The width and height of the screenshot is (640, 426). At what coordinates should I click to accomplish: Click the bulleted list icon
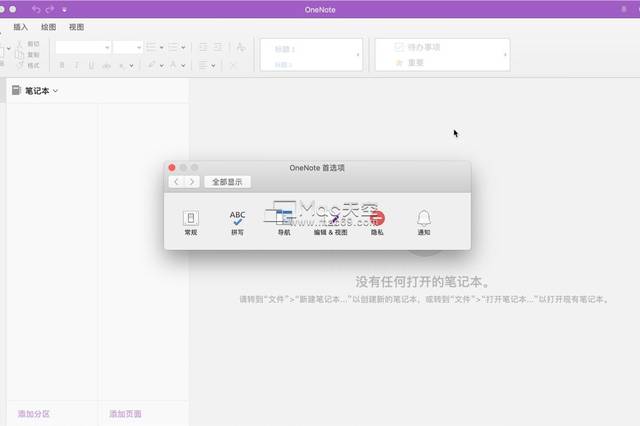click(151, 47)
